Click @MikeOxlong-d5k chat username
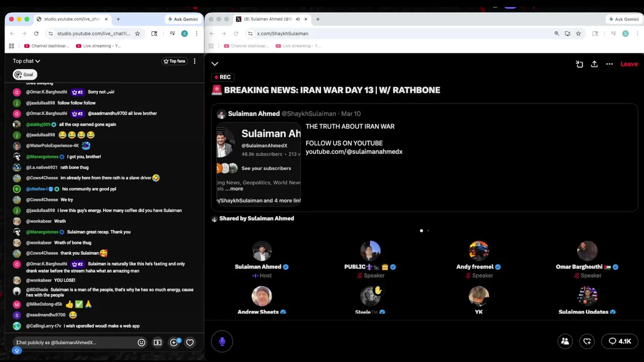The height and width of the screenshot is (362, 644). click(44, 304)
